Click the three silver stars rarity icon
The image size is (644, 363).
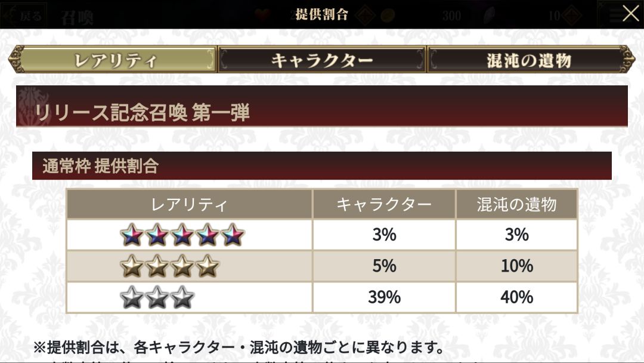[x=157, y=297]
